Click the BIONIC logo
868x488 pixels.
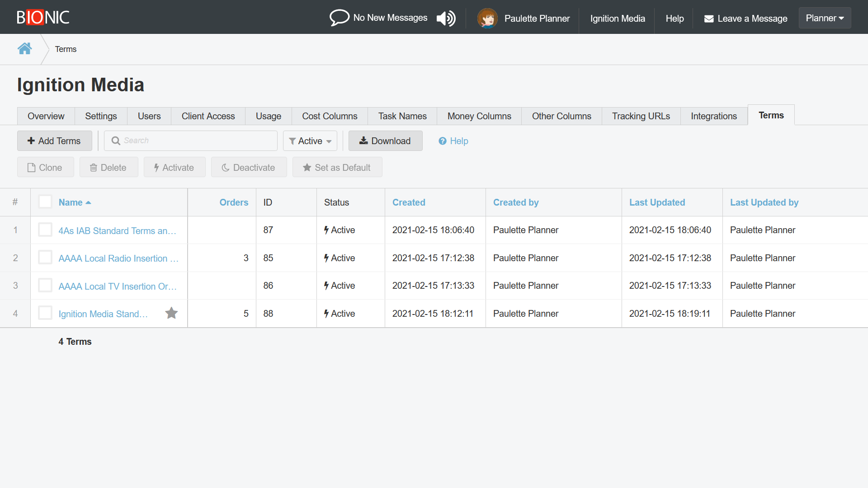43,17
